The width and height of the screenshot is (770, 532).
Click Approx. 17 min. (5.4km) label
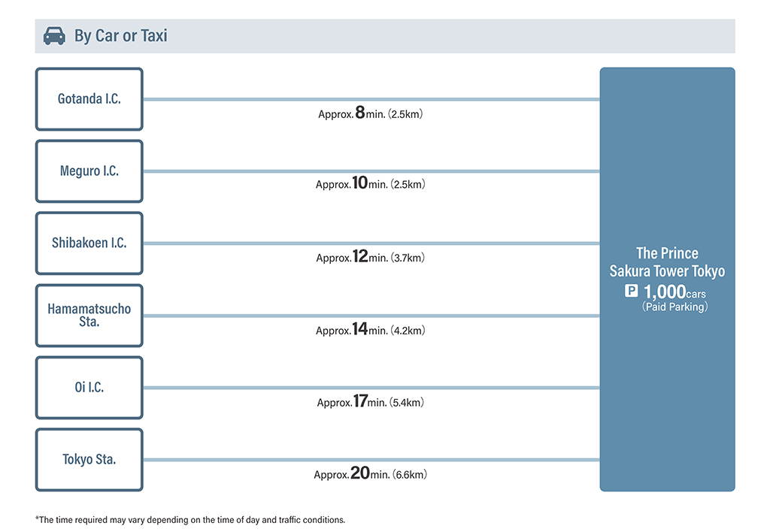point(370,401)
